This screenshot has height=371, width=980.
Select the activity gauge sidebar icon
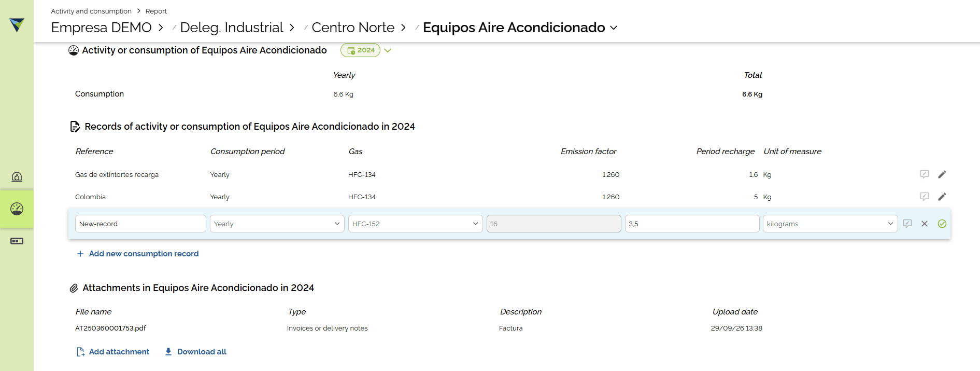(x=17, y=209)
